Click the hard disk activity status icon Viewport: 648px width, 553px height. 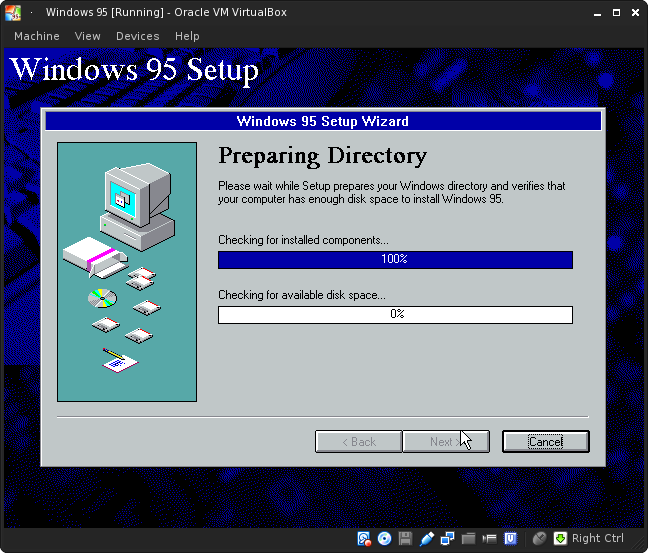(364, 539)
